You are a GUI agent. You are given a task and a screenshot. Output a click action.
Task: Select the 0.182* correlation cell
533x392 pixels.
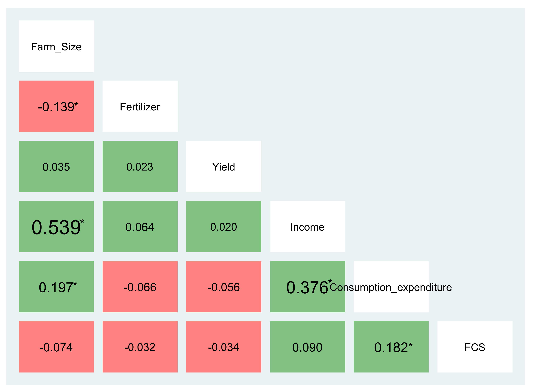(391, 347)
